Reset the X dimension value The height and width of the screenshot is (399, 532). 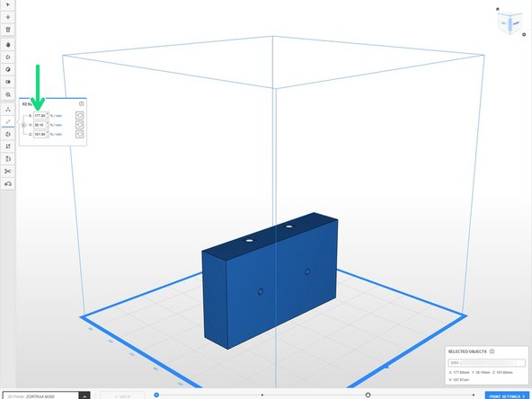click(x=79, y=115)
